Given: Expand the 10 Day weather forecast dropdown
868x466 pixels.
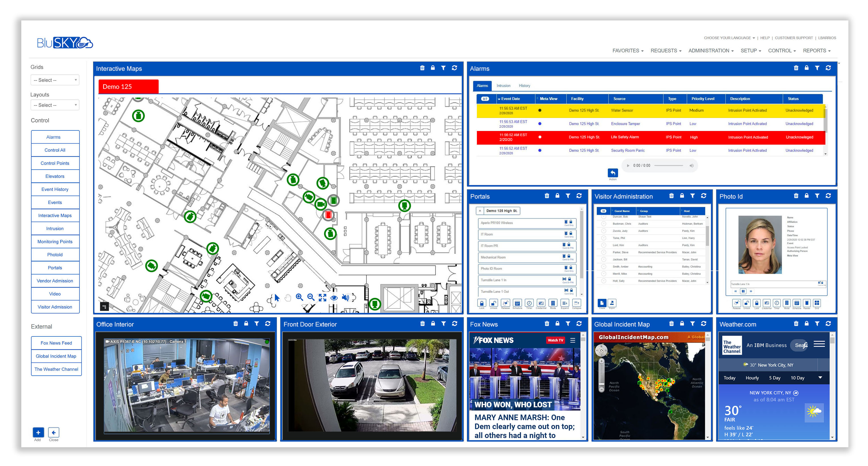Looking at the screenshot, I should tap(820, 378).
